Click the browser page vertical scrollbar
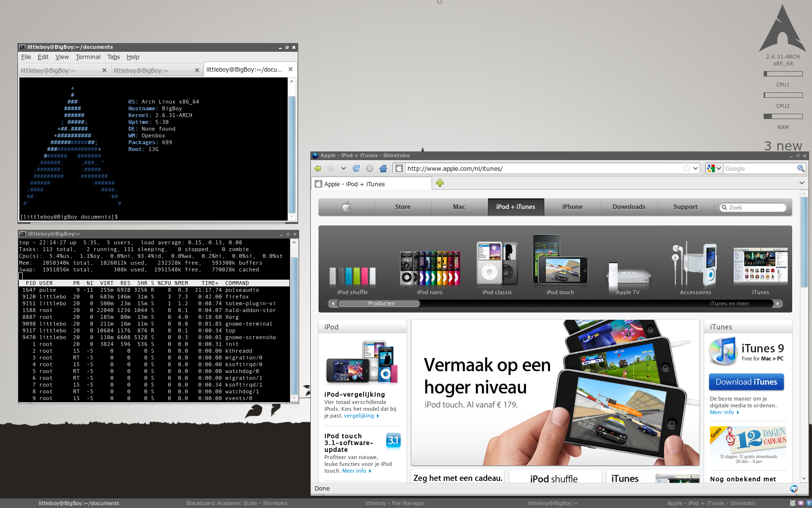 click(804, 336)
